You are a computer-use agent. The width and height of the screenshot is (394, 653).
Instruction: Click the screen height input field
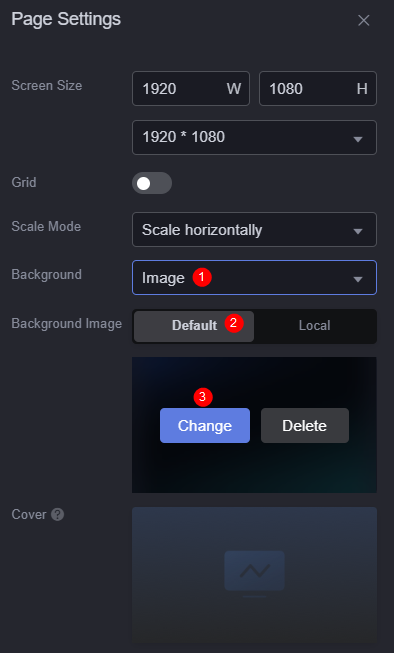point(318,89)
